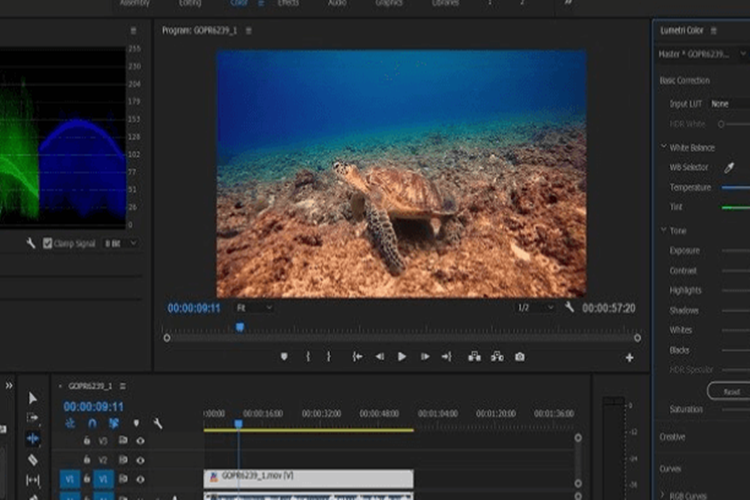This screenshot has width=750, height=500.
Task: Open scope bit depth 8 Bit dropdown
Action: click(121, 244)
